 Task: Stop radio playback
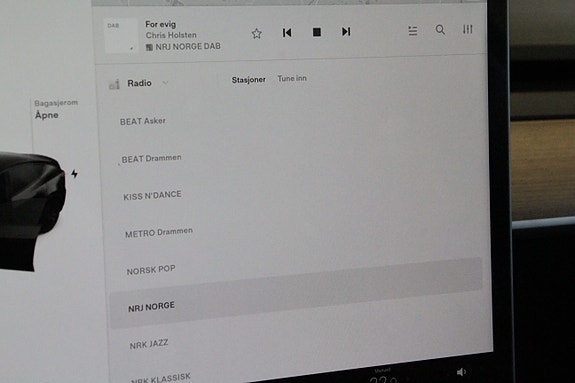(317, 32)
